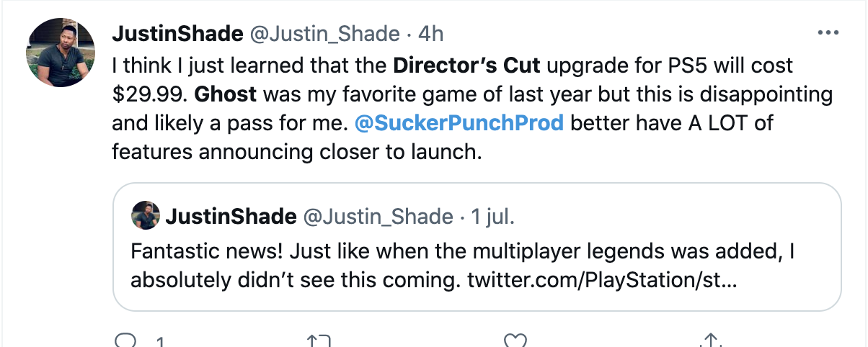The image size is (868, 347).
Task: Open the tweet's 4h timestamp
Action: point(430,33)
